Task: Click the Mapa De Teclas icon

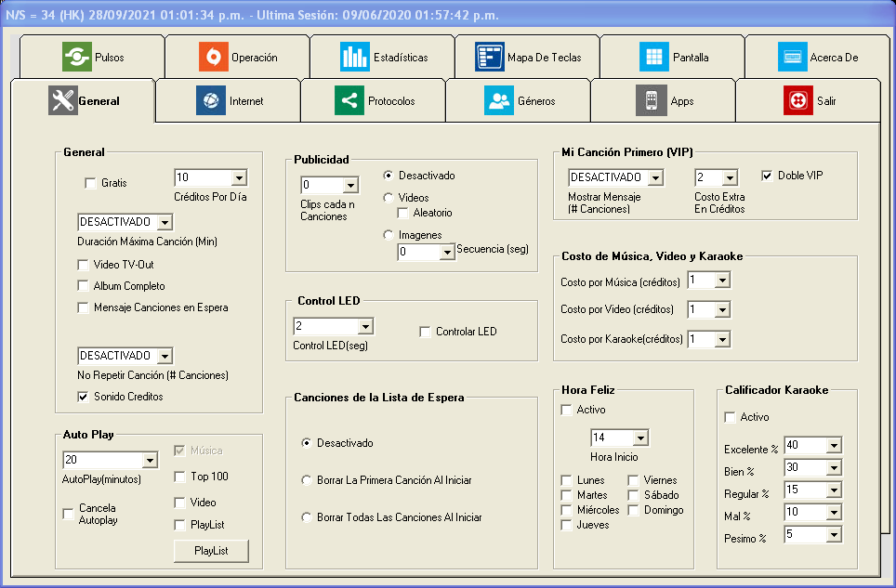Action: [x=490, y=57]
